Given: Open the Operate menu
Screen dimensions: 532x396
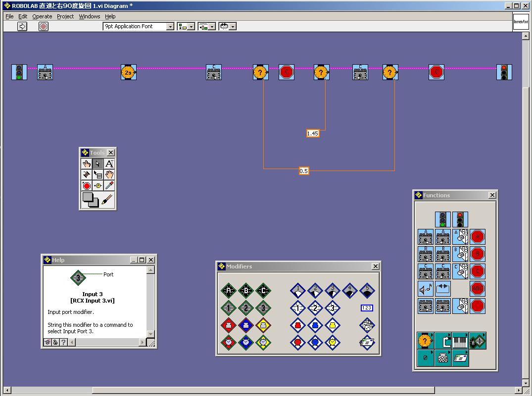Looking at the screenshot, I should click(x=42, y=16).
